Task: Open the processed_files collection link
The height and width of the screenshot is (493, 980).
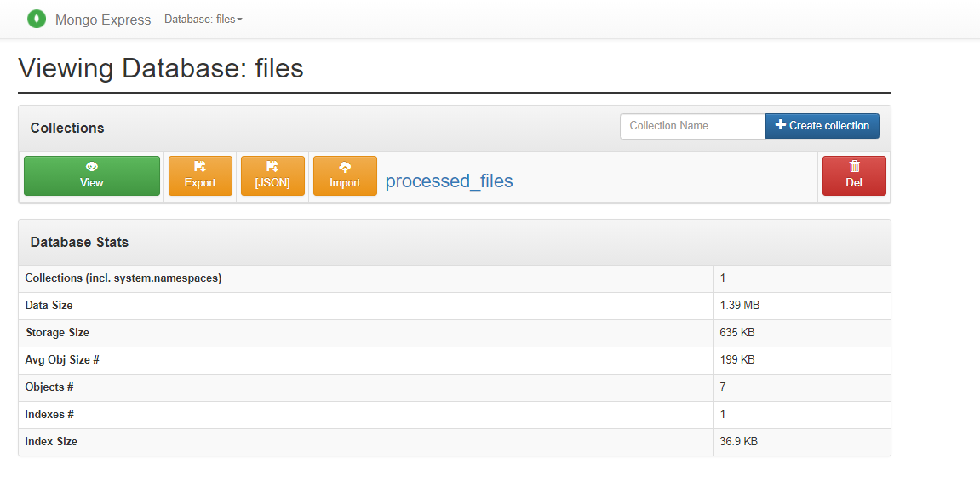Action: click(449, 181)
